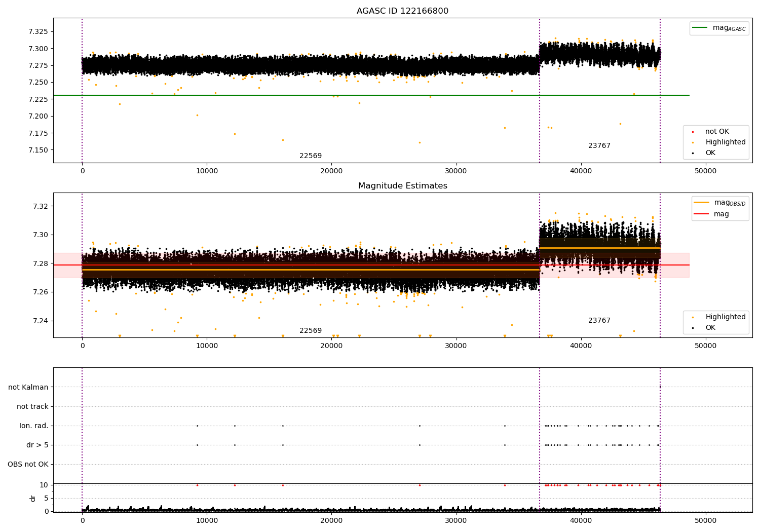The height and width of the screenshot is (532, 760).
Task: Click the mag OBSID legend entry
Action: pos(719,203)
